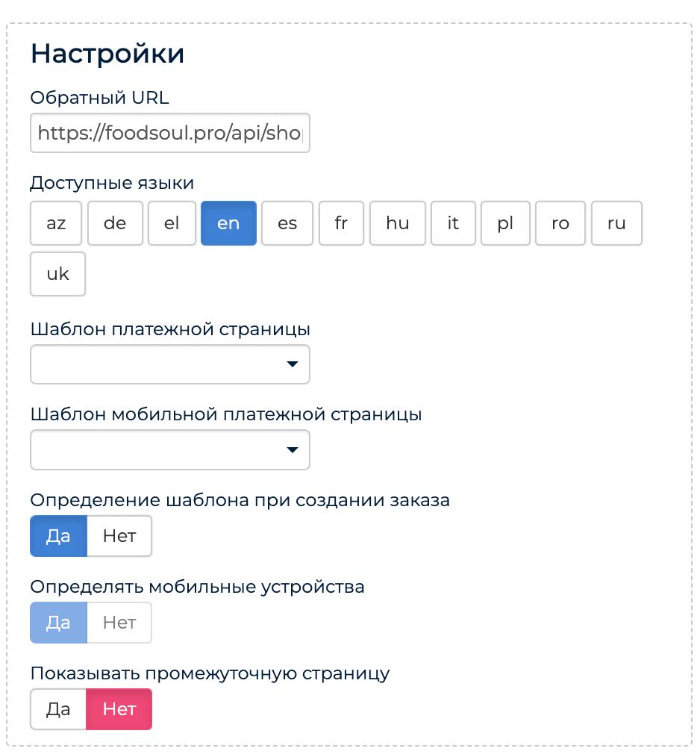Set Определение шаблона при создании заказа to Да
Image resolution: width=700 pixels, height=754 pixels.
58,536
